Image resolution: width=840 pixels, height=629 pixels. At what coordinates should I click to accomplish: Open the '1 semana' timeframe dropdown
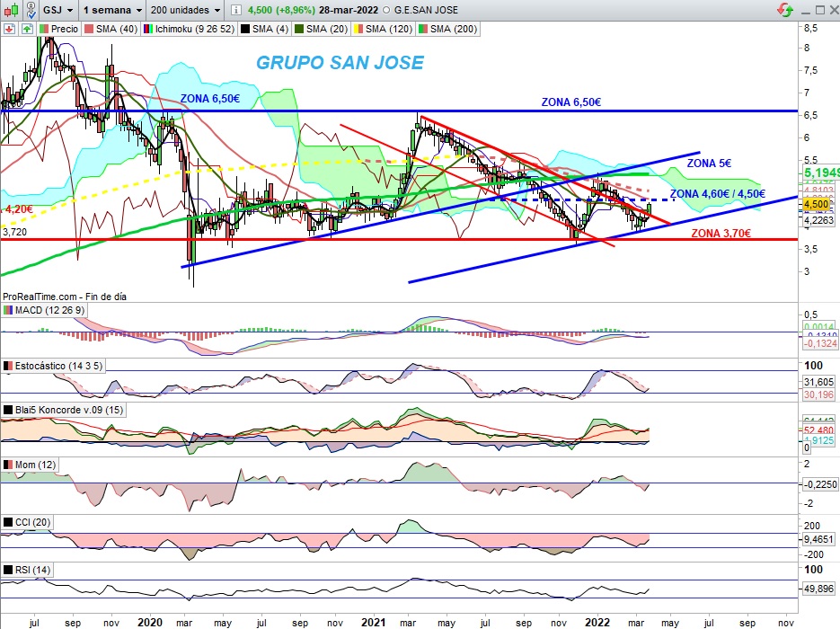pyautogui.click(x=112, y=10)
